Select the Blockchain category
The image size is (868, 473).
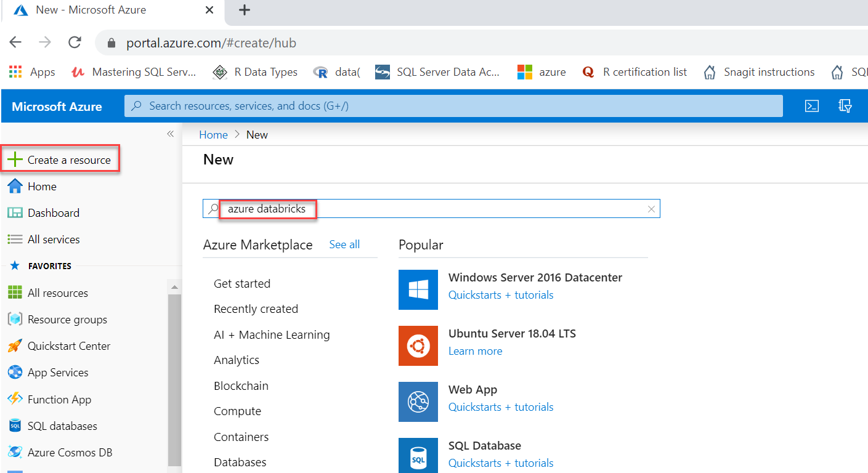241,386
